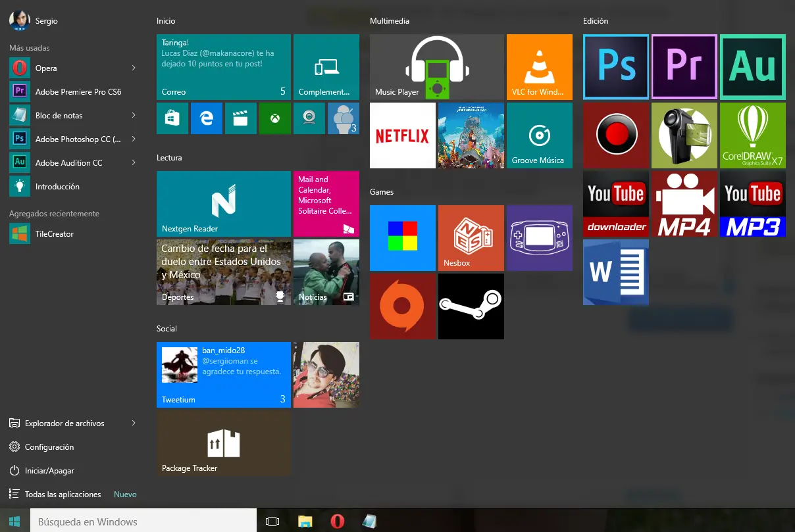Open Sergio user account menu
Screen dimensions: 795x532
coord(34,20)
